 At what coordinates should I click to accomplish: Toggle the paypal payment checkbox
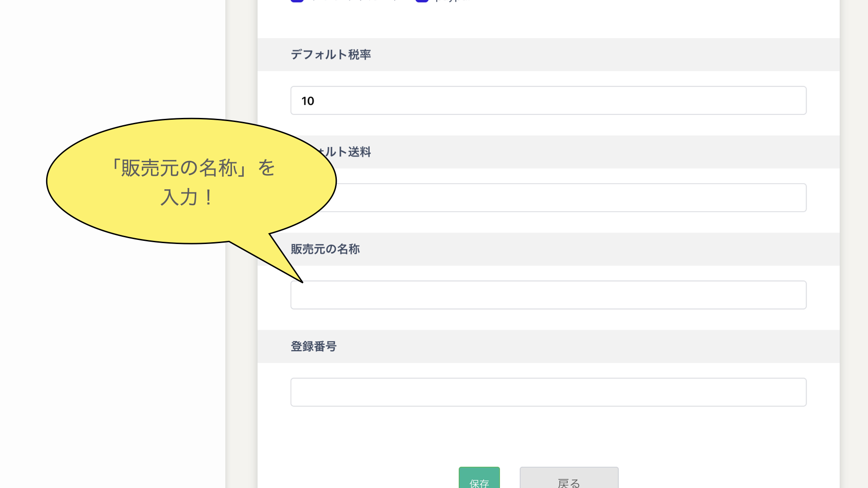[422, 1]
